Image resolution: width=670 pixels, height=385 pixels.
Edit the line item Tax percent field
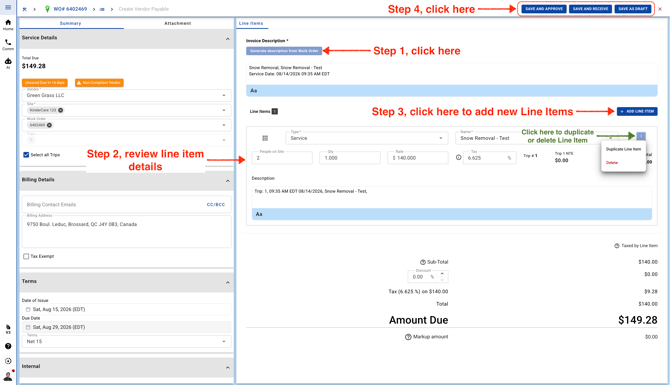coord(490,158)
